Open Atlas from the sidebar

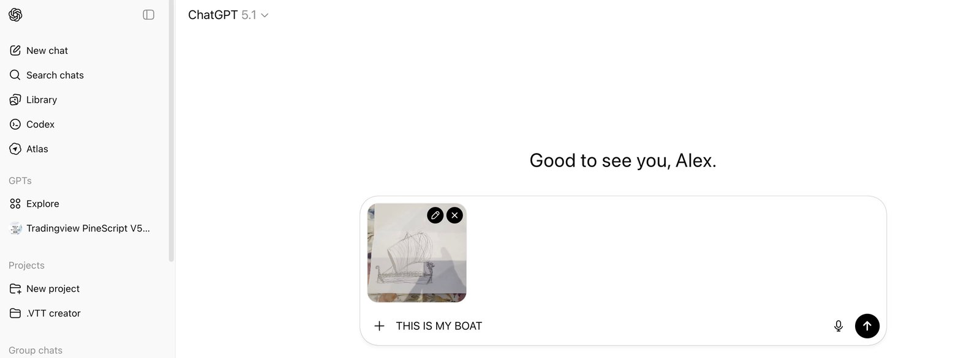point(37,149)
